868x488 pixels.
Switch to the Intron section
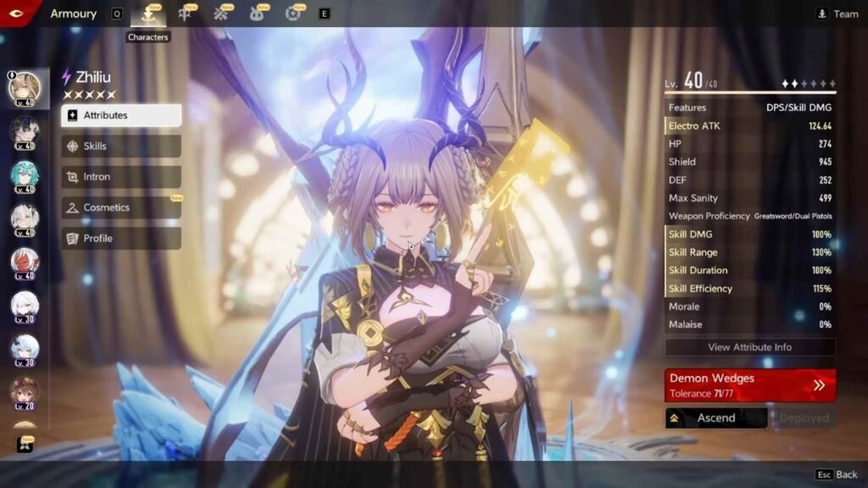pos(121,177)
